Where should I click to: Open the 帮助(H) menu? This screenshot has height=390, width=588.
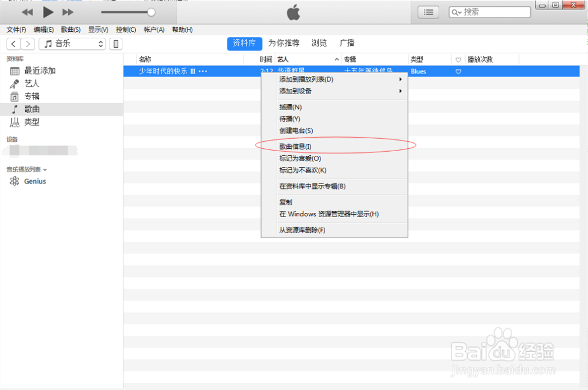point(182,29)
